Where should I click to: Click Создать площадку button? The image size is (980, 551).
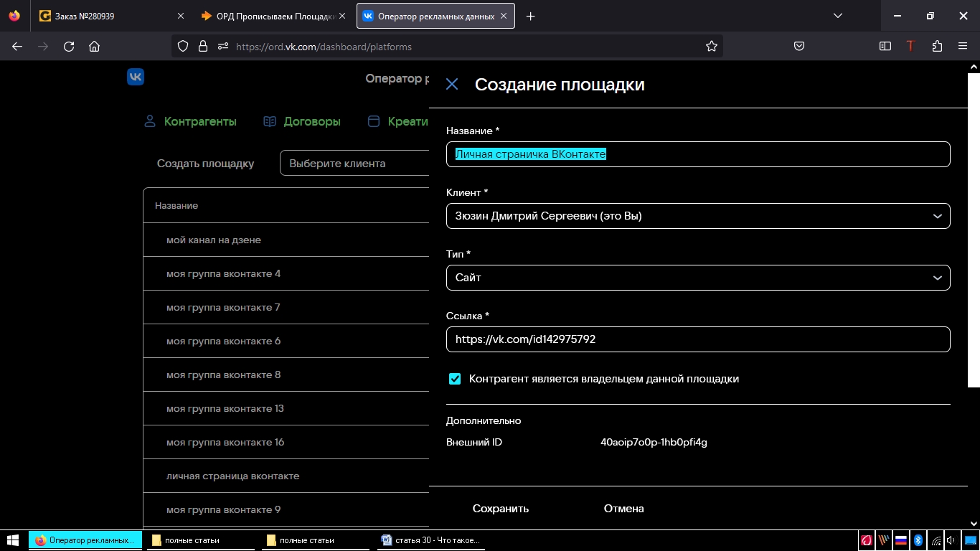tap(206, 164)
